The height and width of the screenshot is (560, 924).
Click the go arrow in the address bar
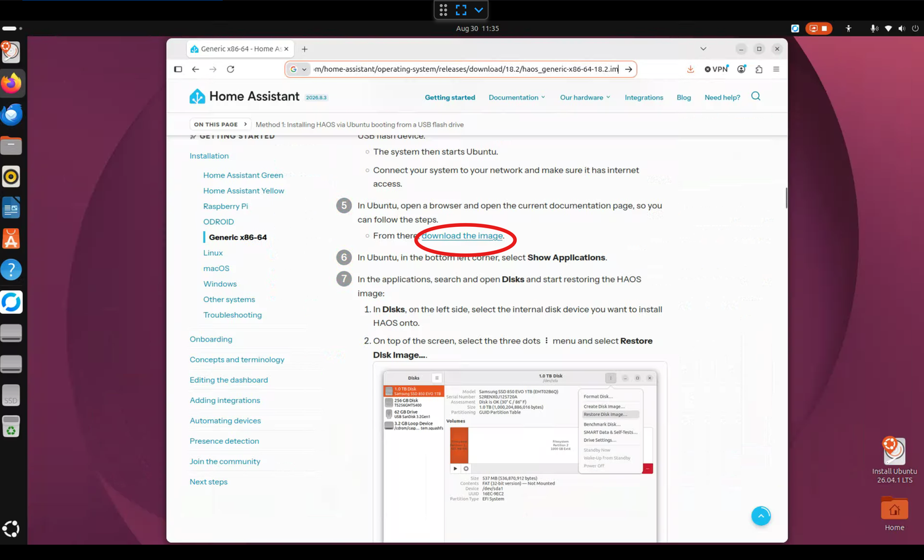pyautogui.click(x=628, y=69)
